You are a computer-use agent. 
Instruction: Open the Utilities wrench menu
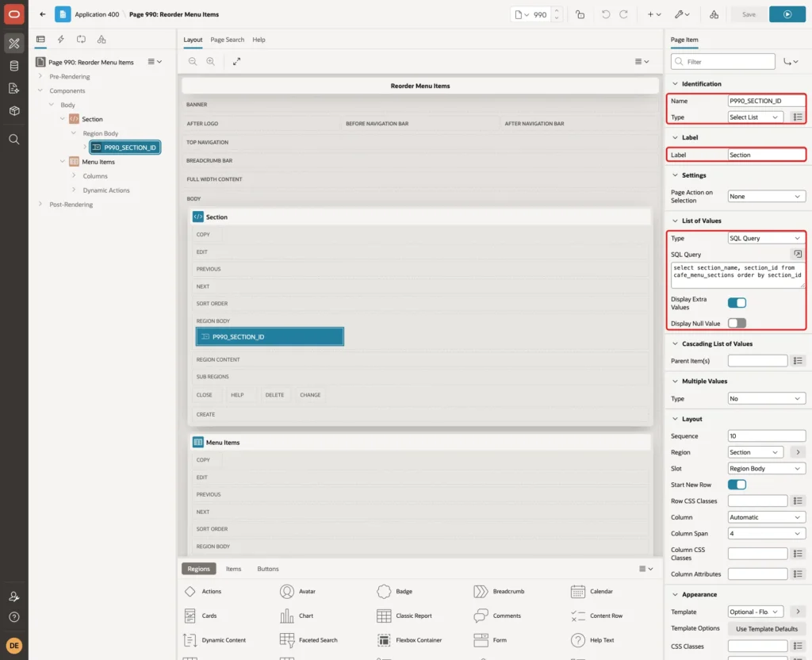[x=682, y=14]
